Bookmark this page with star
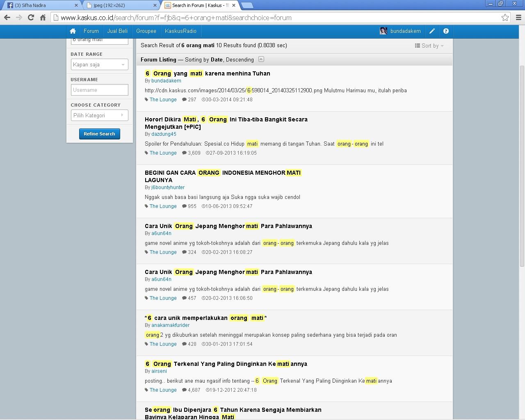This screenshot has height=420, width=525. 505,18
